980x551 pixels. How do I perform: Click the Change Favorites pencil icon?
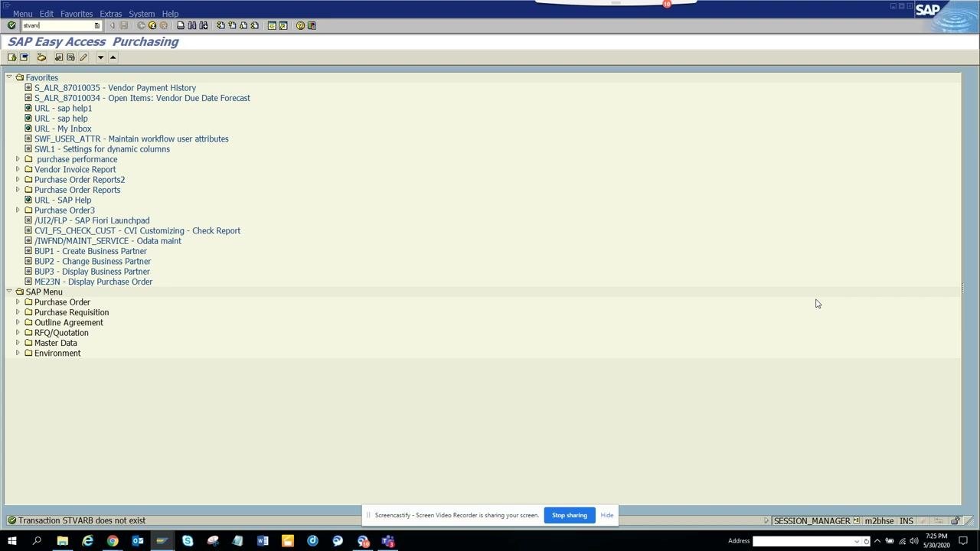(83, 57)
